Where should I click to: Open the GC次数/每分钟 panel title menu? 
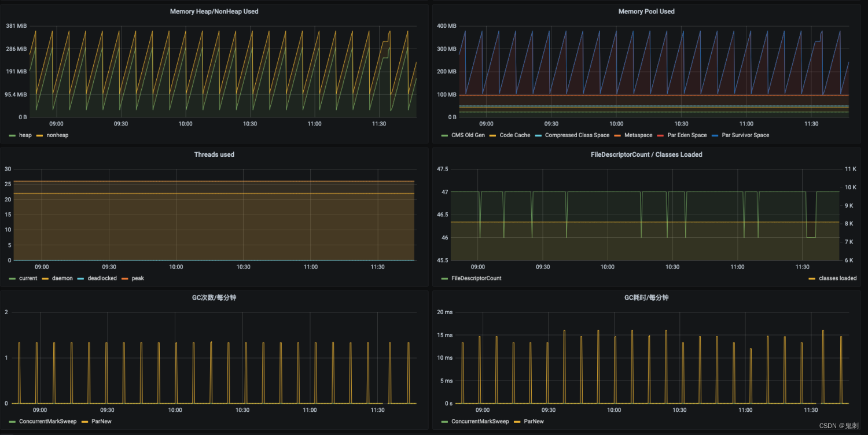(x=214, y=297)
